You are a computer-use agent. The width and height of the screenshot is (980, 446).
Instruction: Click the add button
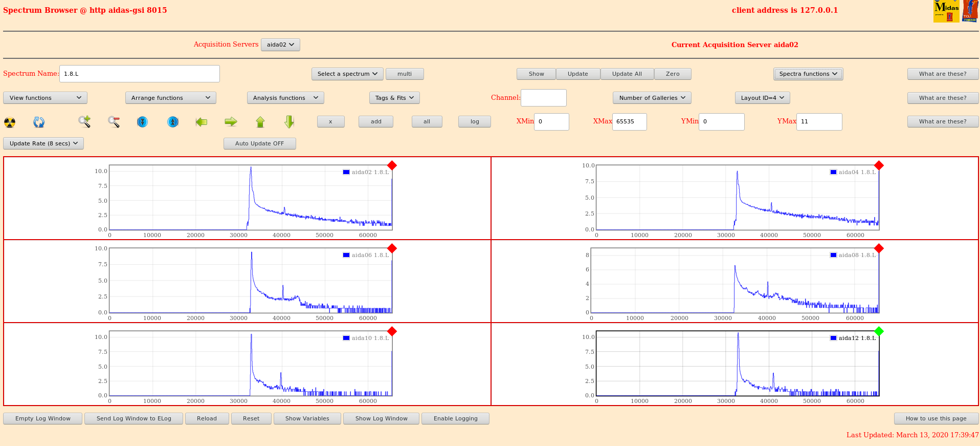(376, 122)
